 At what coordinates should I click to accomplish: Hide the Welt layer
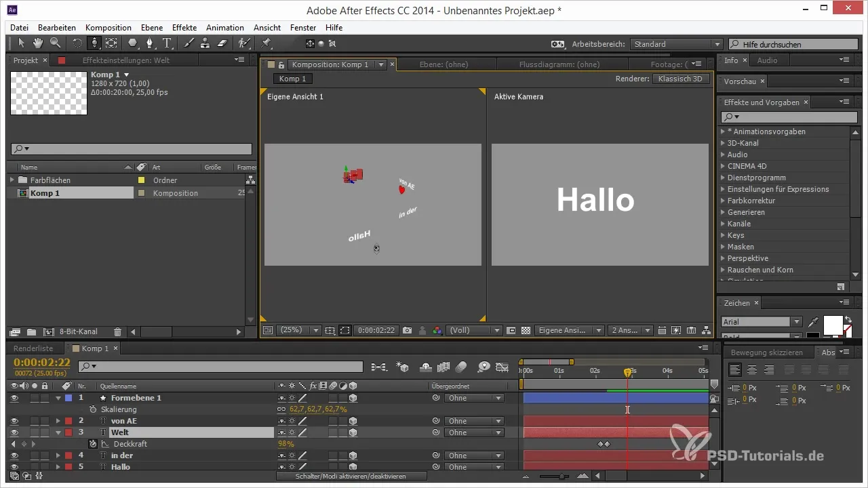(x=14, y=432)
